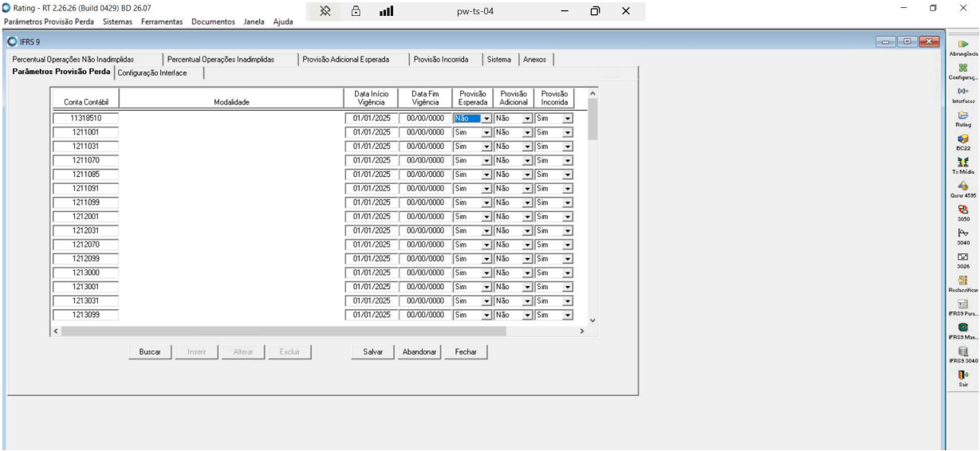The width and height of the screenshot is (980, 451).
Task: Open the IFRS9 Mus... sidebar icon
Action: pyautogui.click(x=963, y=331)
